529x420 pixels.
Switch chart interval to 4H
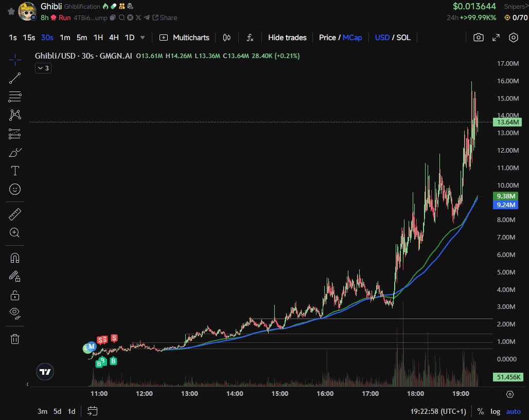[114, 38]
